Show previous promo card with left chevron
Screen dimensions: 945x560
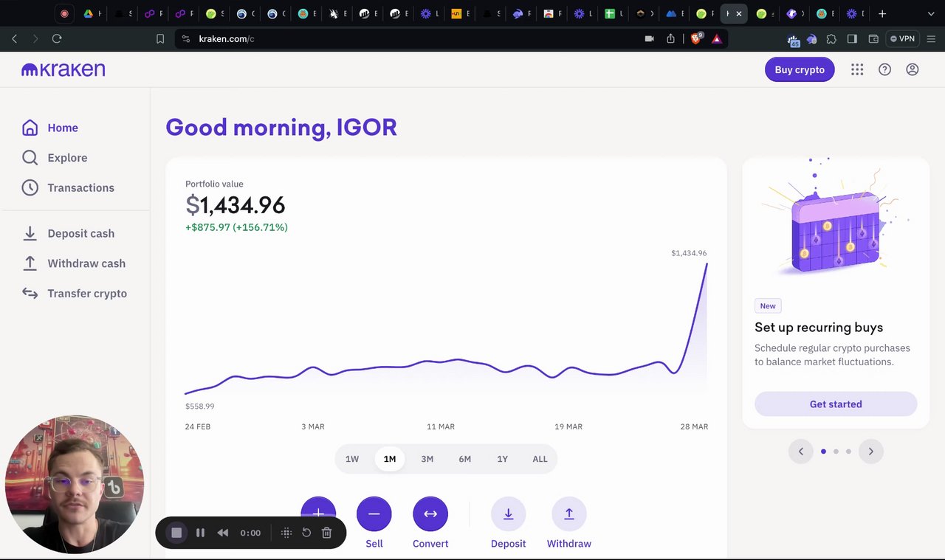pyautogui.click(x=801, y=452)
